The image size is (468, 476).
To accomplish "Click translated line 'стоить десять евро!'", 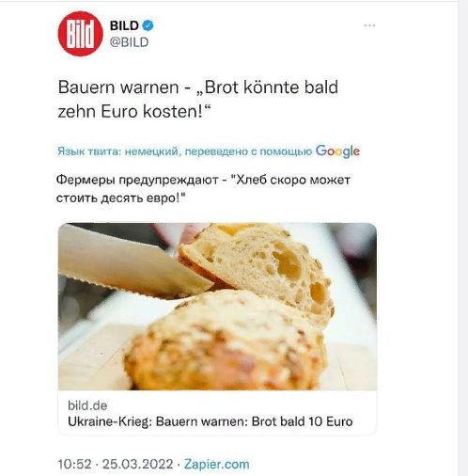I will point(121,198).
